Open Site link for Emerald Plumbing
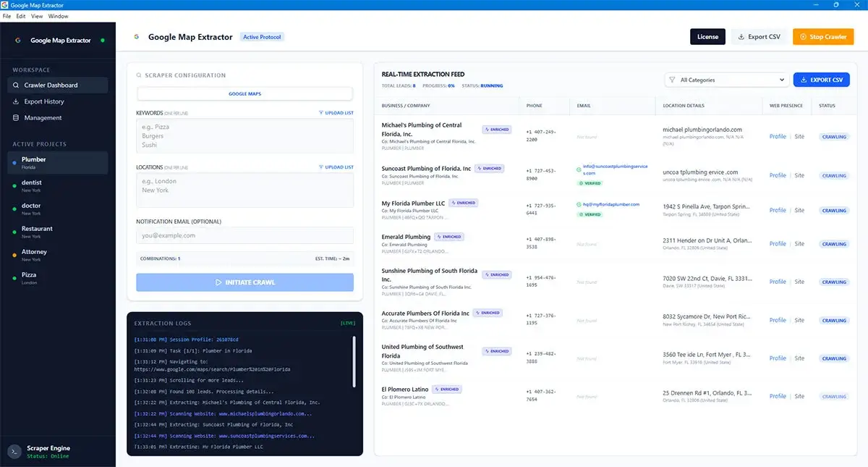868x467 pixels. [x=799, y=244]
